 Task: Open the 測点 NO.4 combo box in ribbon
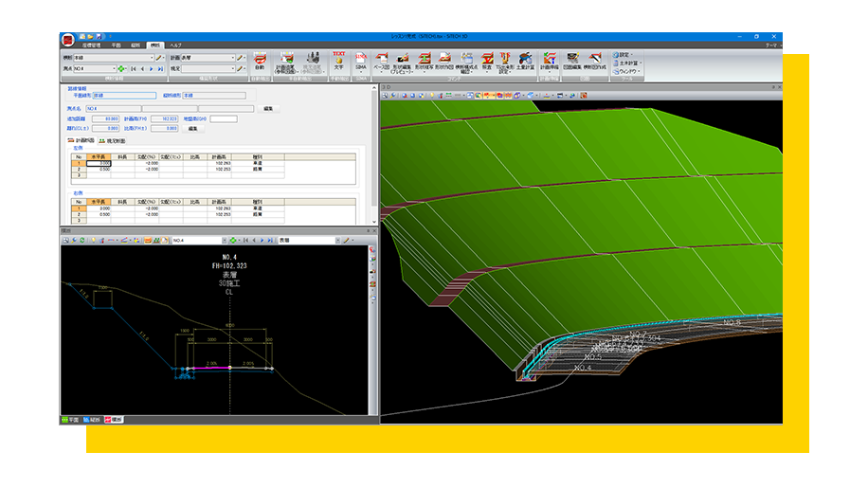(95, 68)
